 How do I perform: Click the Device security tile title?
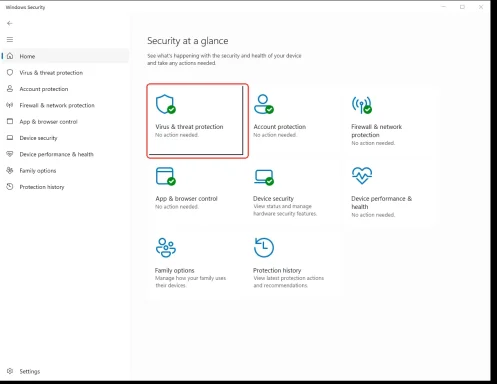click(273, 199)
